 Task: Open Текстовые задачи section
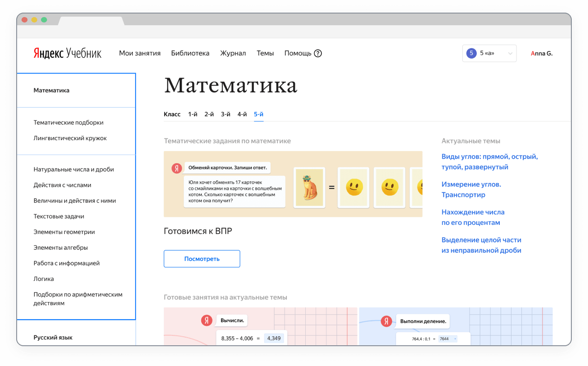[x=59, y=216]
